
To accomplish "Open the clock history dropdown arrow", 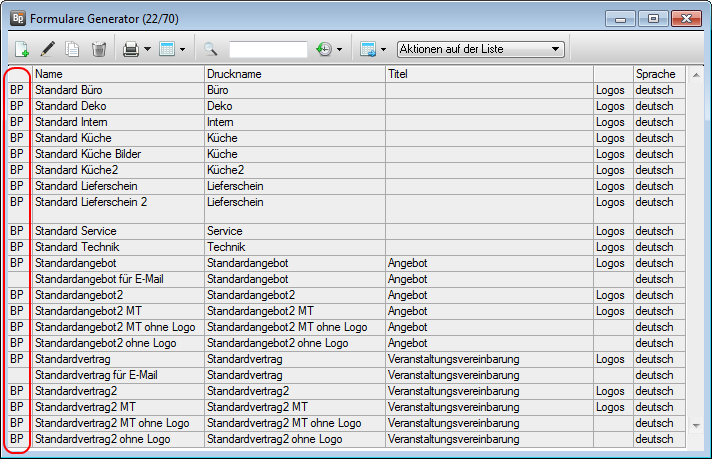I will (339, 49).
